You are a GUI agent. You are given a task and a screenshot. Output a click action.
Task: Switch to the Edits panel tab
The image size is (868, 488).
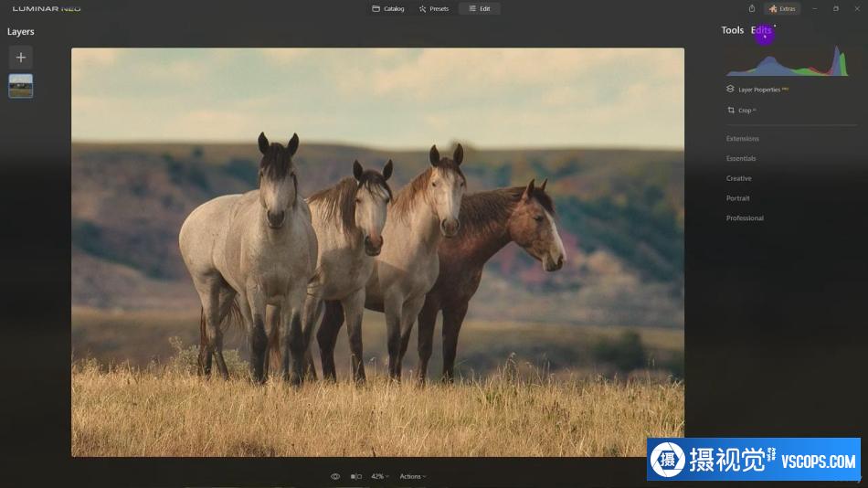(x=761, y=30)
